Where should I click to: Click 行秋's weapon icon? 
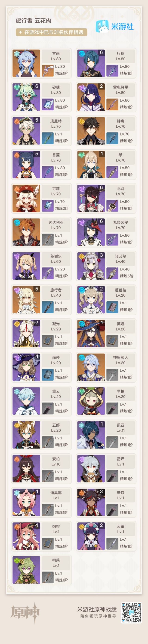tap(112, 71)
